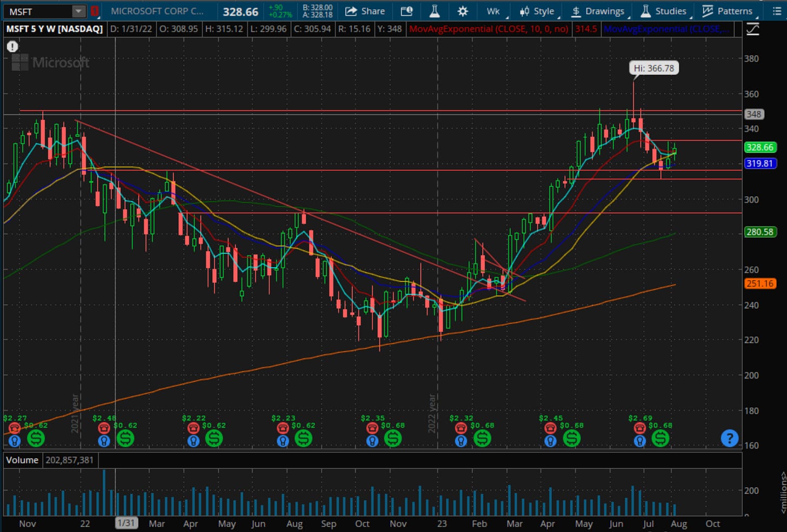
Task: Click the green dividend icon beside $2.45 earnings
Action: tap(571, 438)
